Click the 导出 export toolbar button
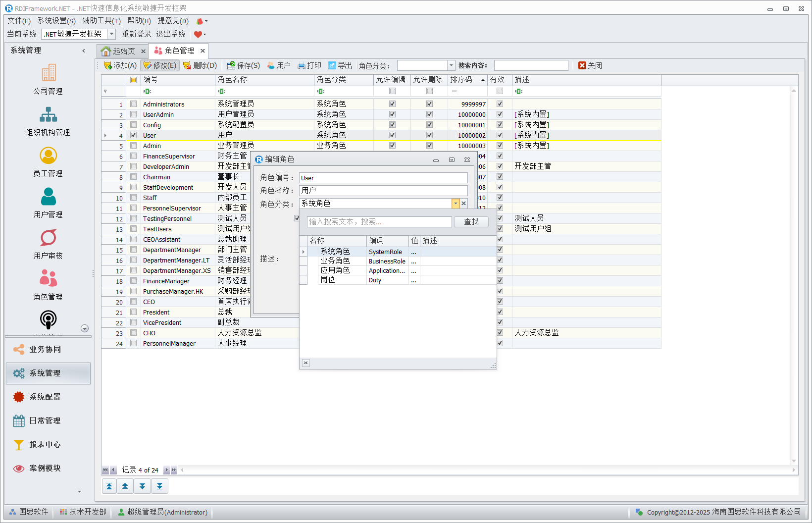This screenshot has width=812, height=523. tap(340, 65)
